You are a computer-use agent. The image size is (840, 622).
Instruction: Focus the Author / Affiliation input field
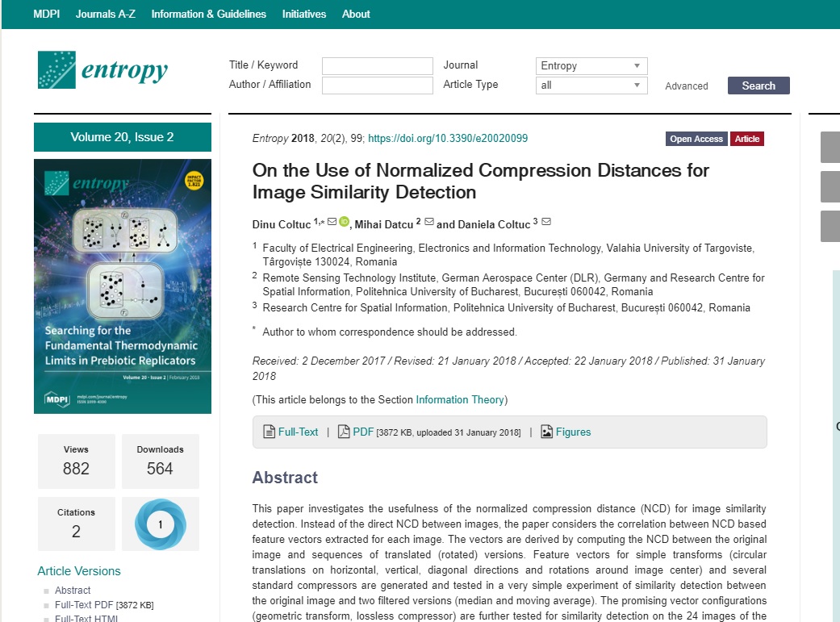coord(377,86)
